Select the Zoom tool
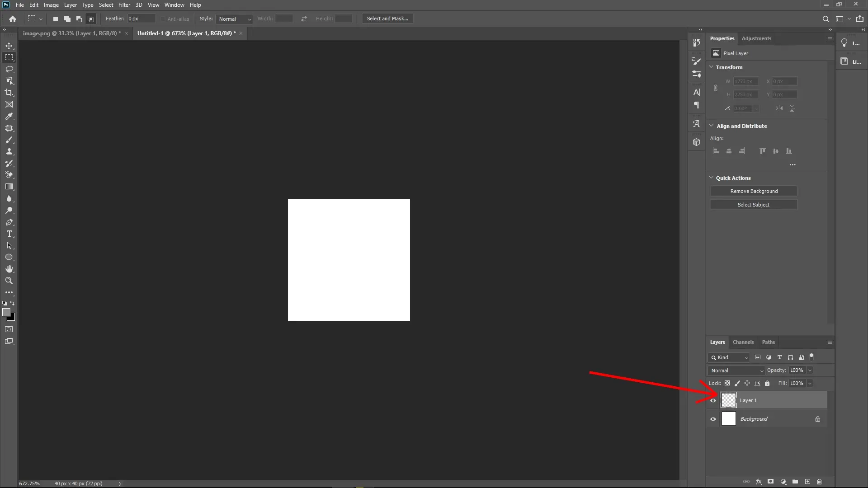Screen dimensions: 868x488 (x=9, y=281)
